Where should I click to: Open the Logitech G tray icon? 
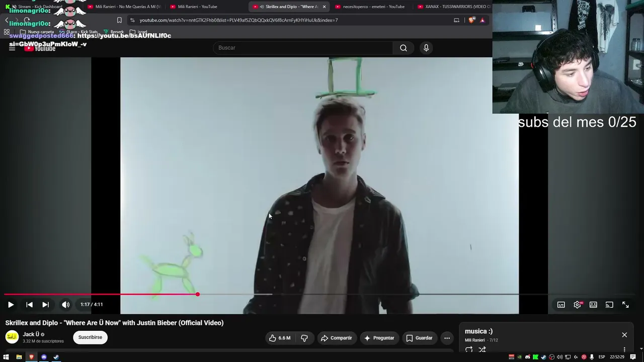point(576,357)
